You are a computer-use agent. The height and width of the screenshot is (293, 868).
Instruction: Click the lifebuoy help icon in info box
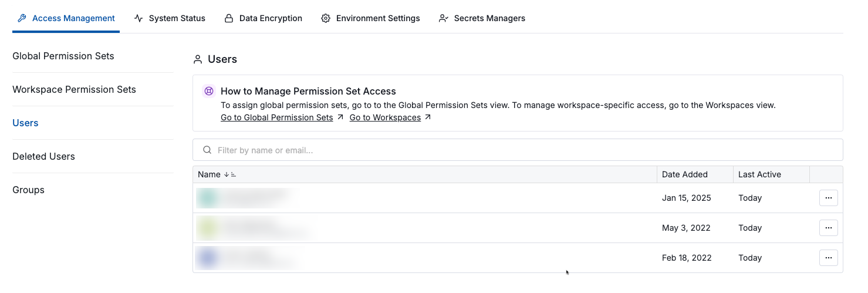[208, 92]
